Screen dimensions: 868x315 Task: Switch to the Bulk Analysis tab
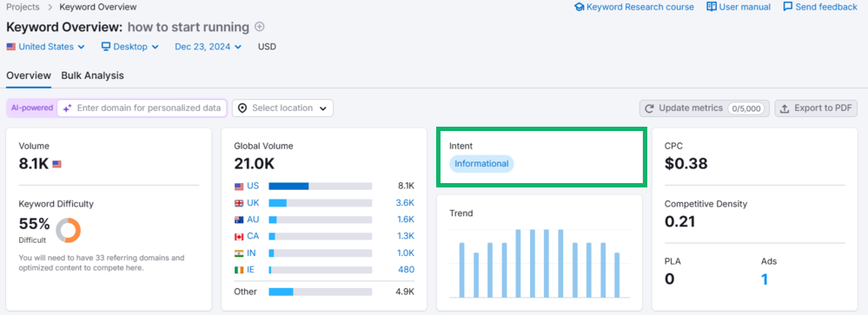click(x=92, y=75)
